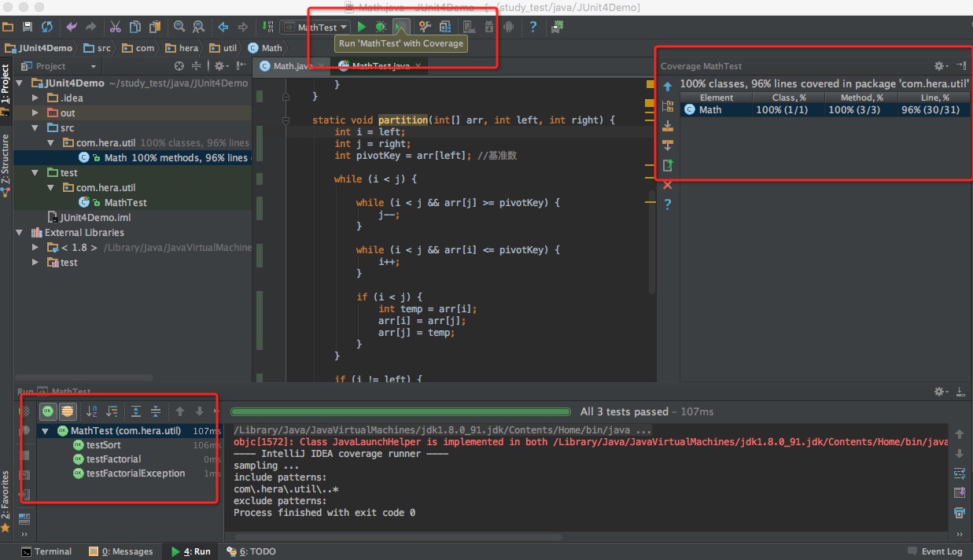Run MathTest with Coverage icon
Viewport: 973px width, 560px height.
click(401, 27)
